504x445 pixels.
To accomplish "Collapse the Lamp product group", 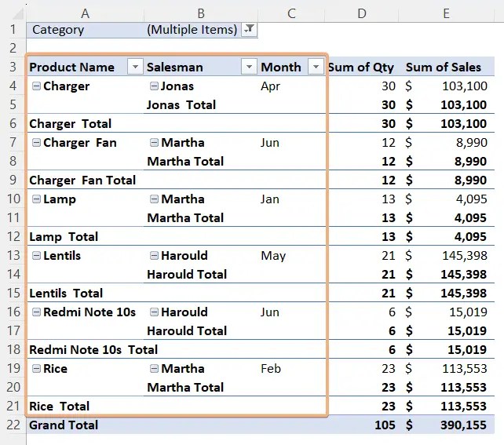I will click(36, 199).
